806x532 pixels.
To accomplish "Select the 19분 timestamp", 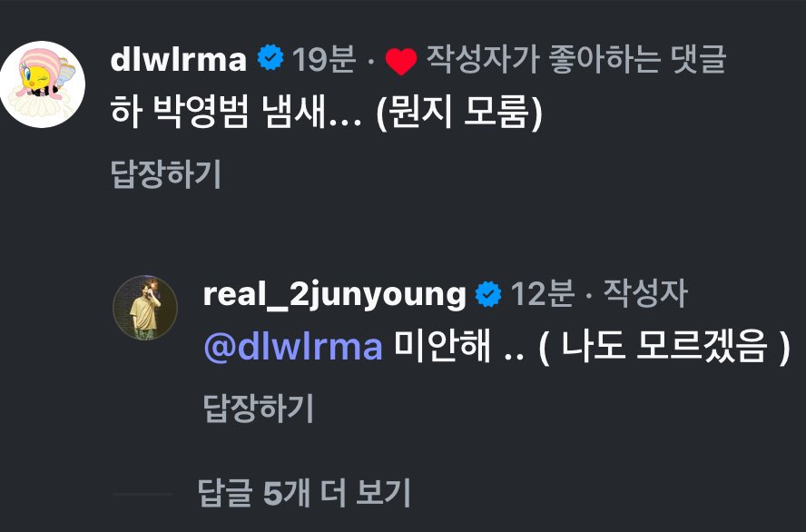I will coord(324,59).
